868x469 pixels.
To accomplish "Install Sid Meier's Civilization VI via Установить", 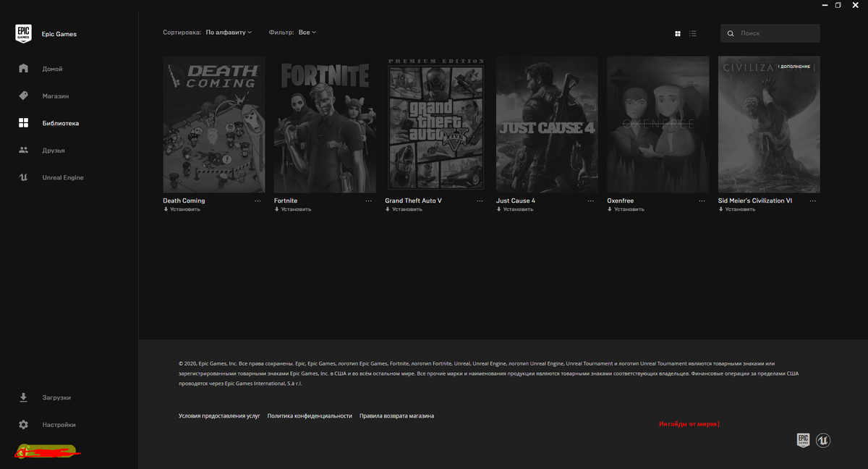I will click(x=736, y=209).
